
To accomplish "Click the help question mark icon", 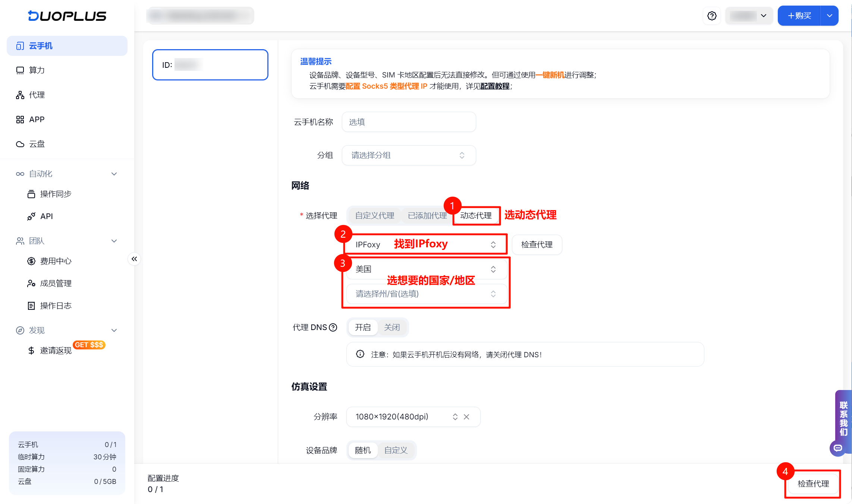I will pos(711,16).
